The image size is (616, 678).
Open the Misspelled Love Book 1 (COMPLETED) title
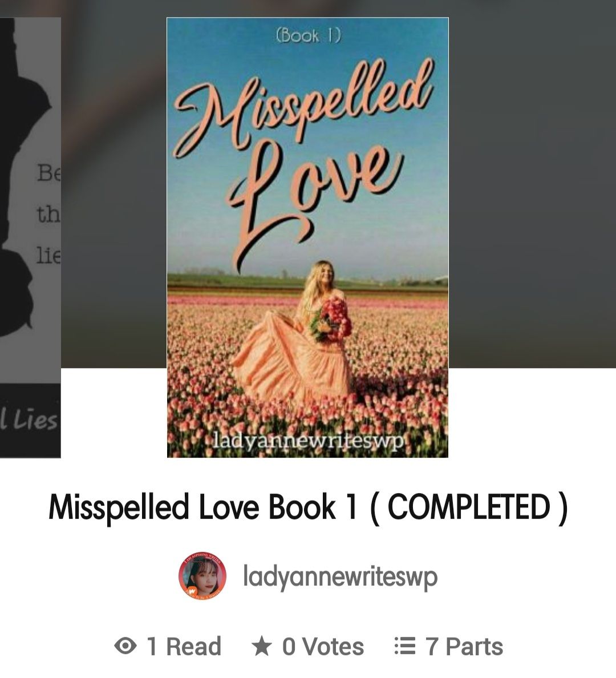pyautogui.click(x=308, y=507)
